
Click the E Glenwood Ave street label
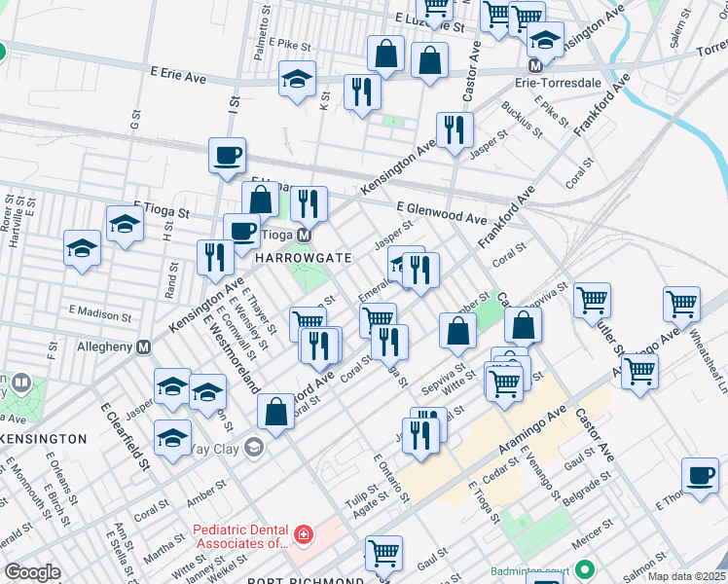click(x=442, y=213)
